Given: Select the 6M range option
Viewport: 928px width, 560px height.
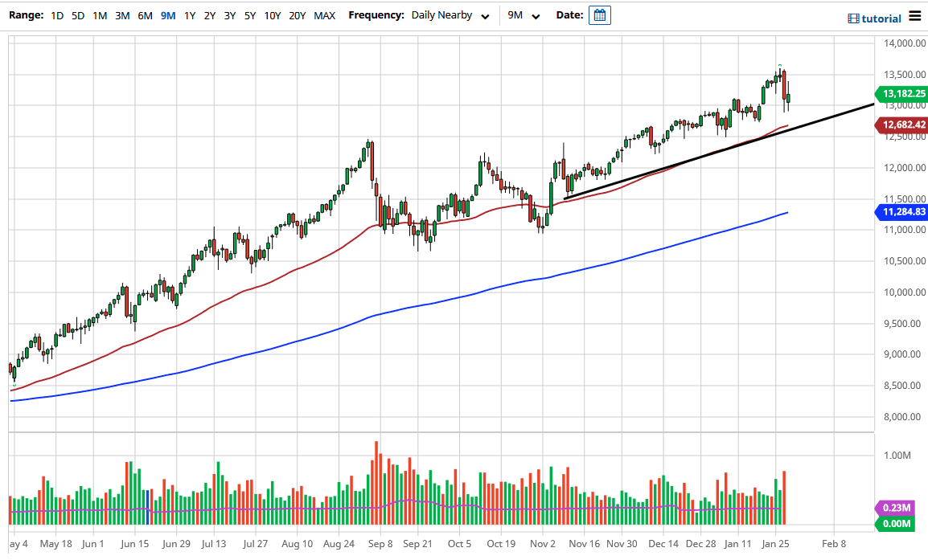Looking at the screenshot, I should click(x=144, y=14).
